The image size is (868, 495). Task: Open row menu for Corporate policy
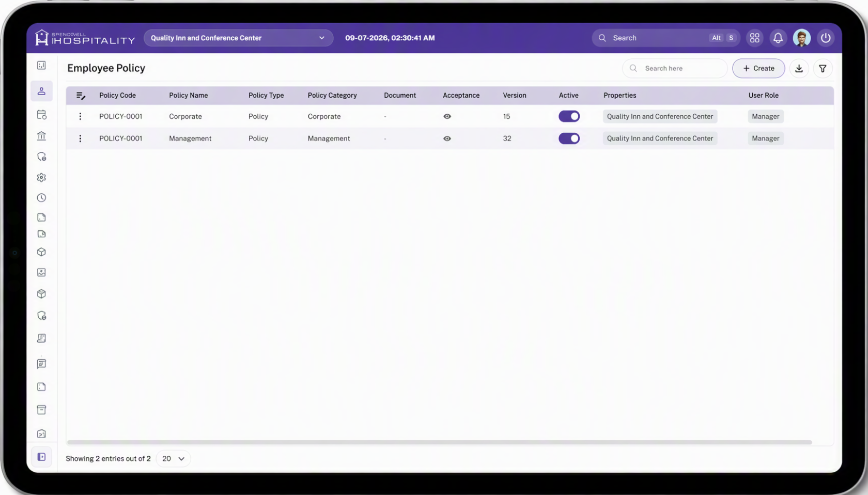click(80, 116)
